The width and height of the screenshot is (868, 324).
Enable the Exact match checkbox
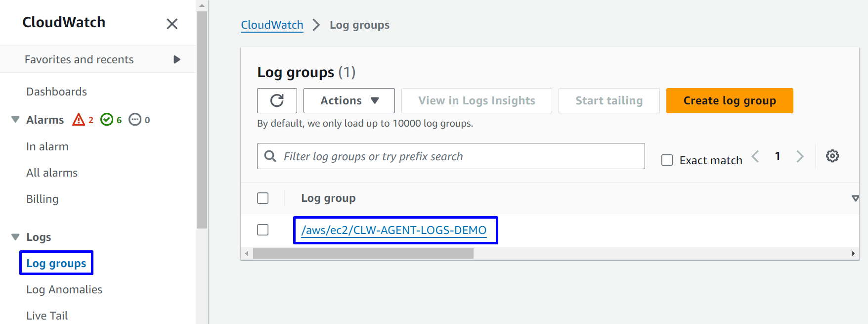pyautogui.click(x=667, y=160)
